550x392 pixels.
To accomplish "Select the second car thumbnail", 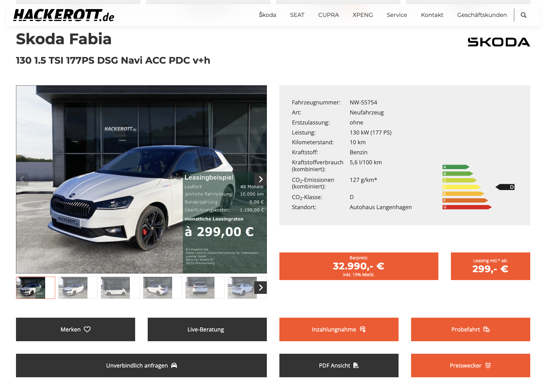I will click(77, 288).
